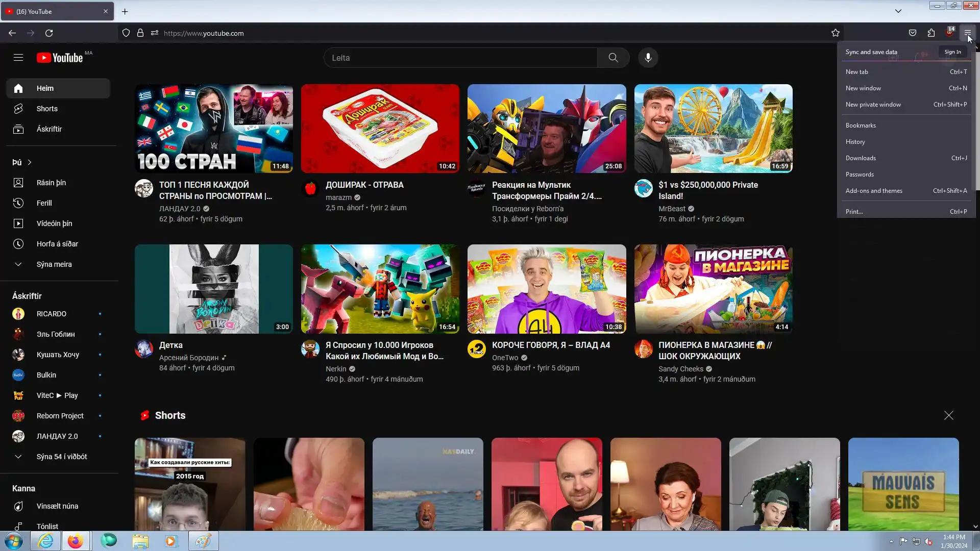This screenshot has width=980, height=551.
Task: Click the voice search microphone icon
Action: [x=648, y=58]
